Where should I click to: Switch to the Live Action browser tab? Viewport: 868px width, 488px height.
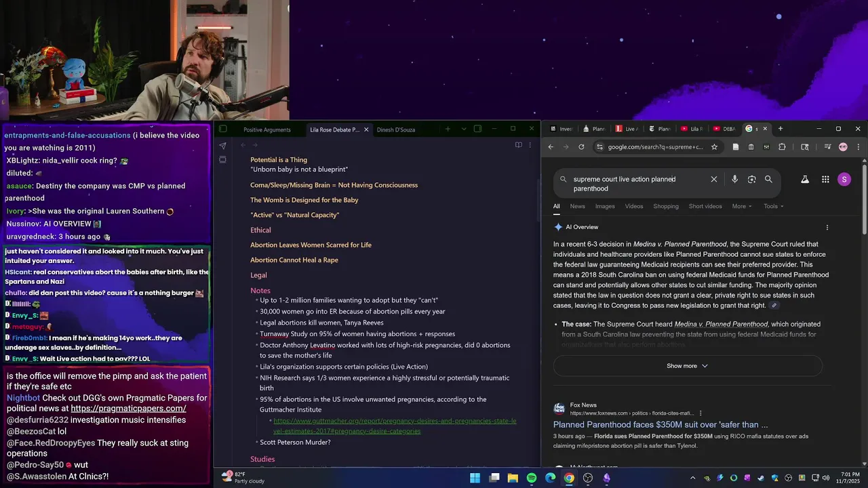[627, 129]
